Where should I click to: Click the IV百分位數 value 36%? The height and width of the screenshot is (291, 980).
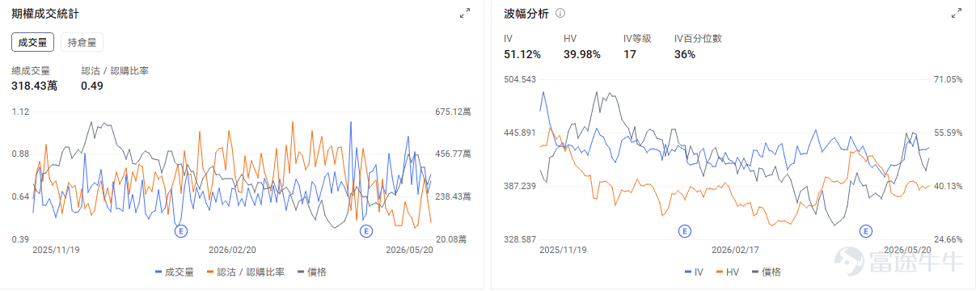pyautogui.click(x=685, y=54)
